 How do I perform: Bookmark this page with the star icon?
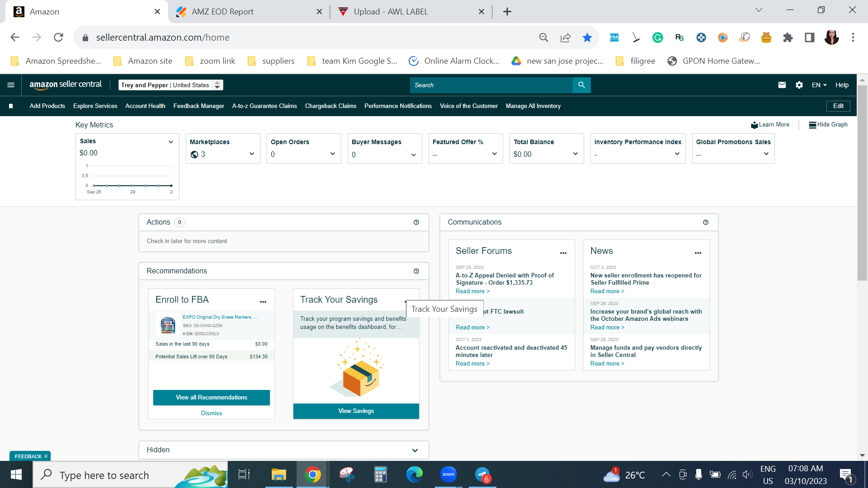click(587, 38)
